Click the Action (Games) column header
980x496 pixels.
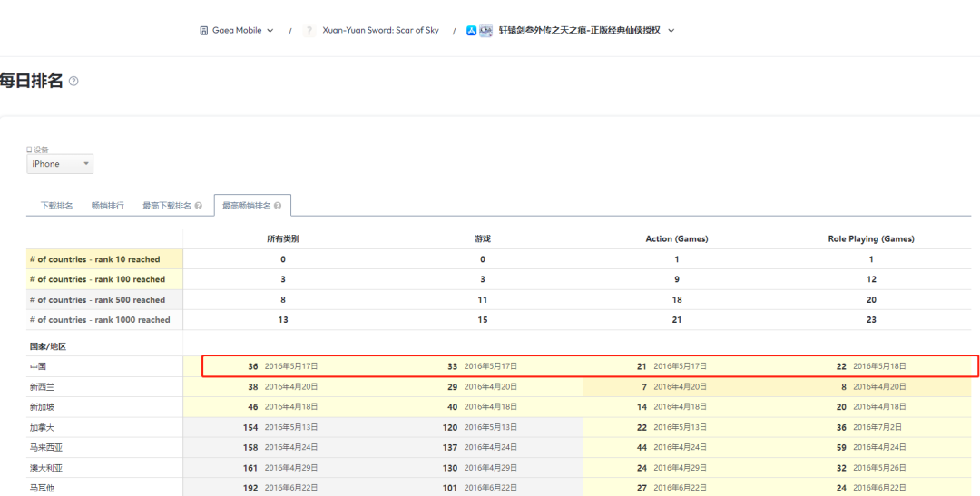[x=677, y=238]
